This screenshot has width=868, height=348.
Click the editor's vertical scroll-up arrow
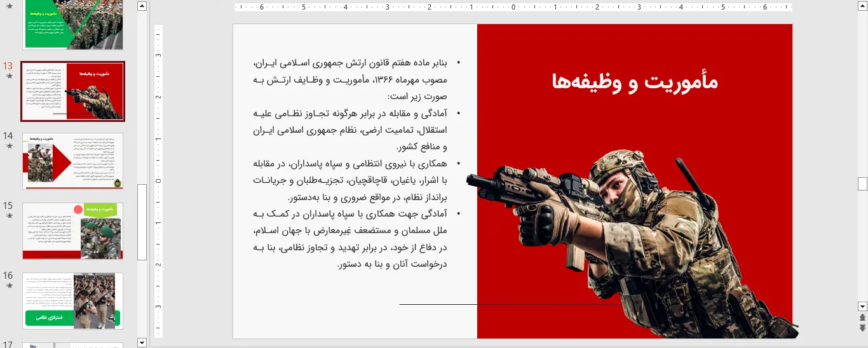pos(862,6)
